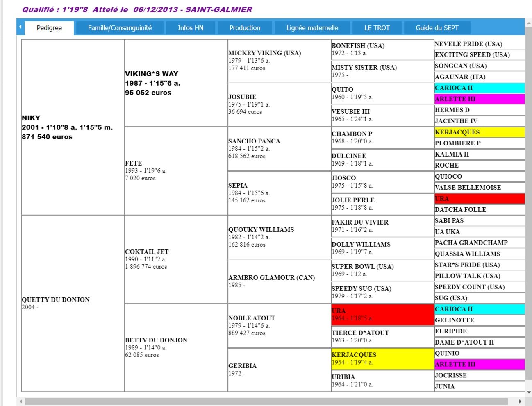Click NEVELE PRIDE (USA) cell

pyautogui.click(x=480, y=44)
